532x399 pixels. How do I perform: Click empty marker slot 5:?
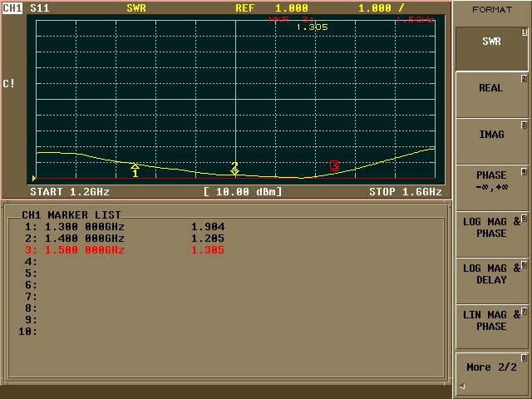coord(31,273)
